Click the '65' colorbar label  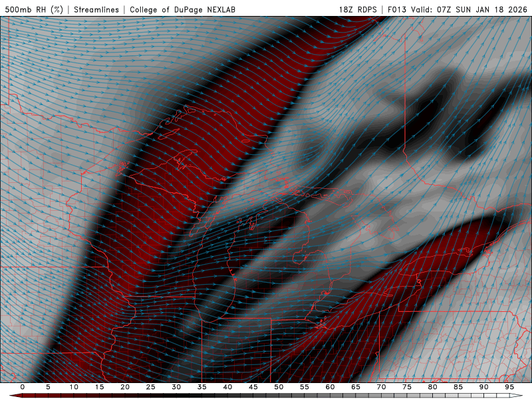[x=356, y=387]
